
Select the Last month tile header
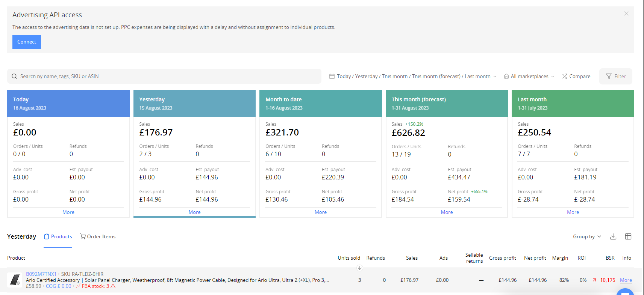(573, 103)
